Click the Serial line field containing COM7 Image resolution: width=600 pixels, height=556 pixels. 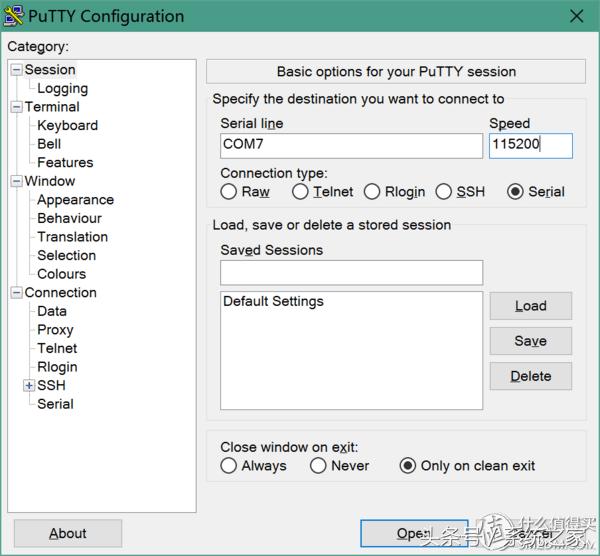(351, 145)
